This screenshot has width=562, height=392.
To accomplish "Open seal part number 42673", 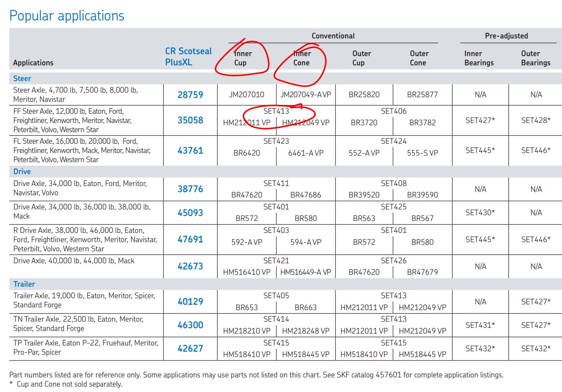I will pyautogui.click(x=190, y=266).
